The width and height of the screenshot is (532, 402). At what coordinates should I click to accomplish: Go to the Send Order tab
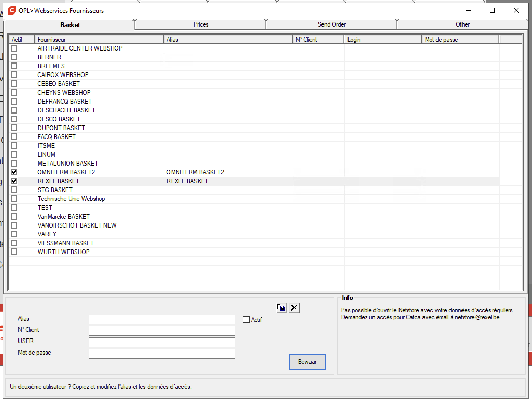click(x=332, y=24)
